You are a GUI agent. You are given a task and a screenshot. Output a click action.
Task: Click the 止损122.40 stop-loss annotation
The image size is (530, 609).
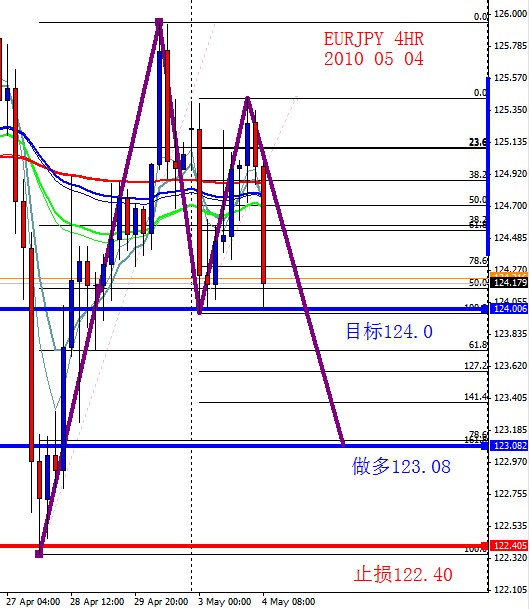point(403,574)
